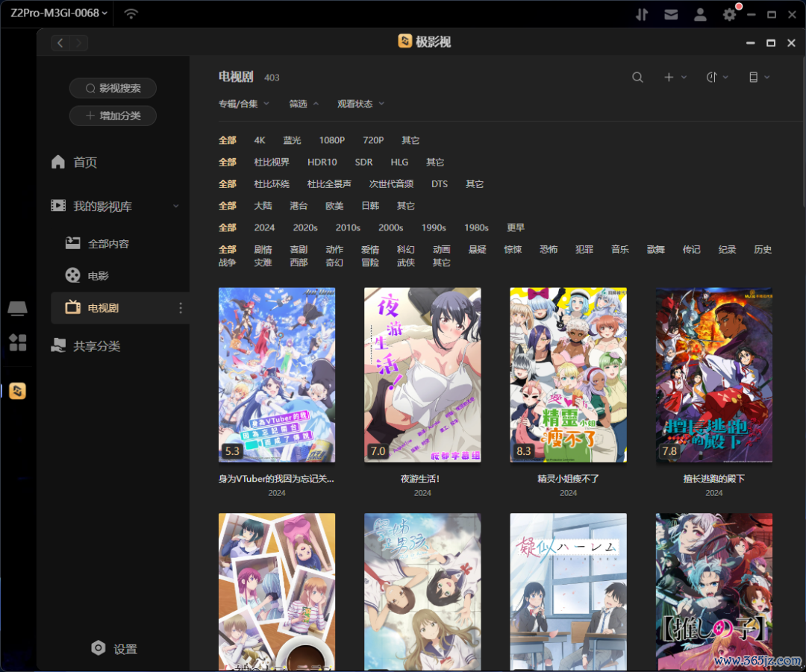This screenshot has height=672, width=806.
Task: Filter resolution by 1080P
Action: coord(331,140)
